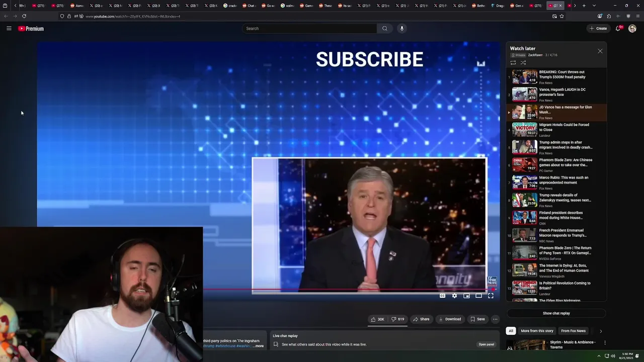Open the notifications bell
644x362 pixels.
coord(618,29)
